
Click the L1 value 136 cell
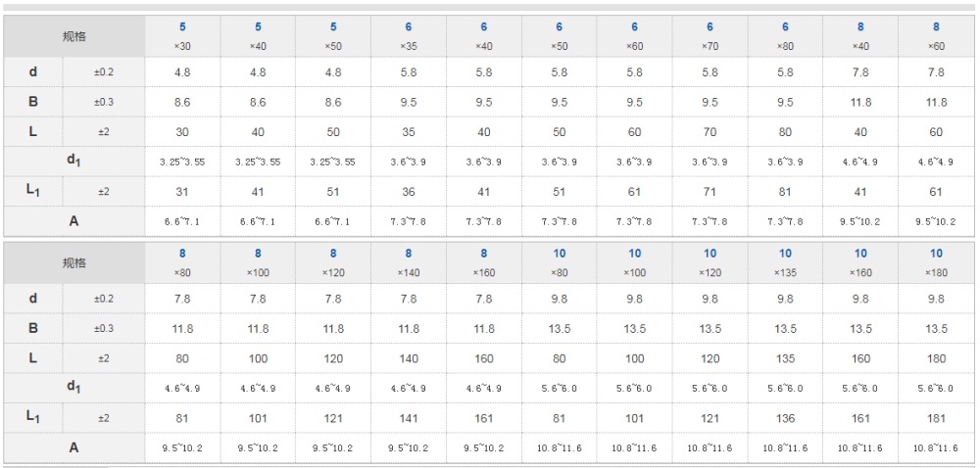(785, 419)
